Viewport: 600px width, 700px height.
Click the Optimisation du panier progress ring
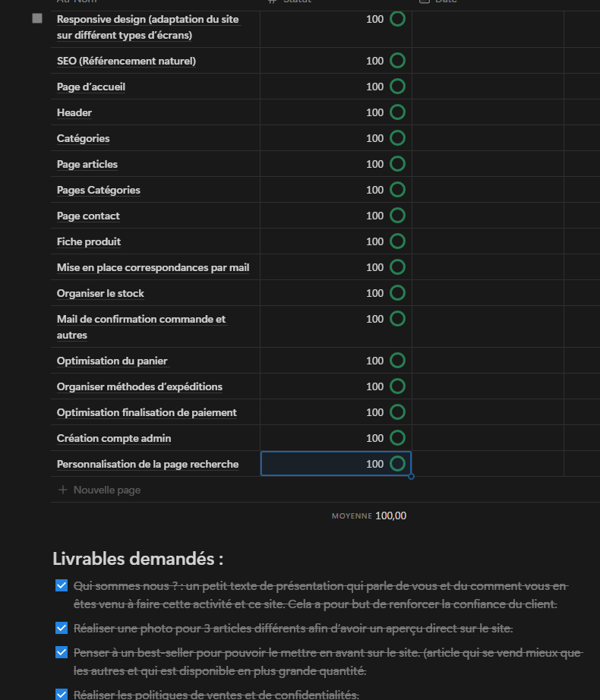pyautogui.click(x=397, y=361)
